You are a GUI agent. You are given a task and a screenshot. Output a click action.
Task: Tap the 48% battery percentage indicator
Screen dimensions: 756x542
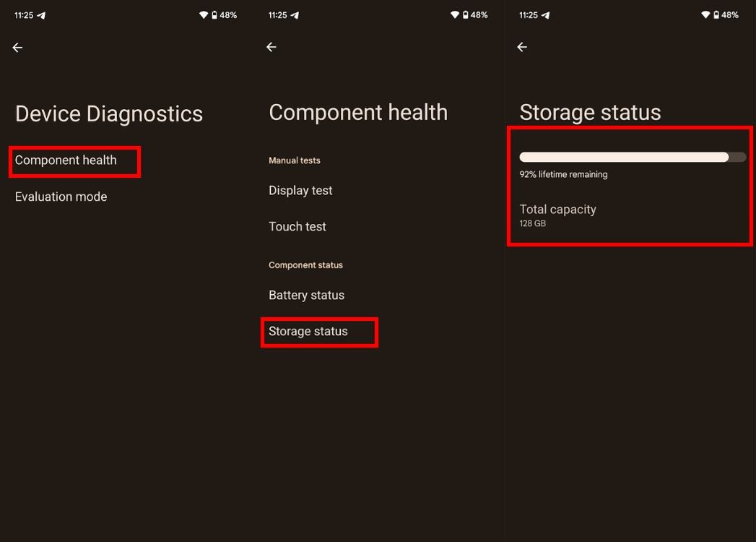(228, 14)
